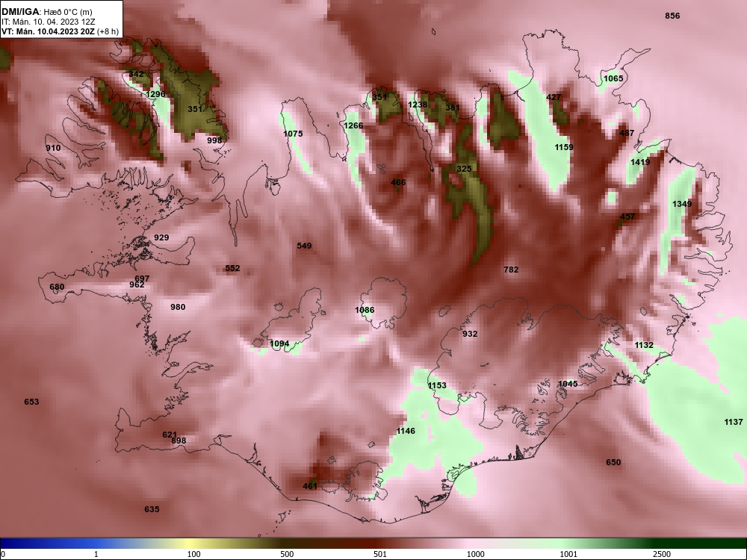Click the 1132 value label
Viewport: 747px width, 560px height.
[644, 345]
